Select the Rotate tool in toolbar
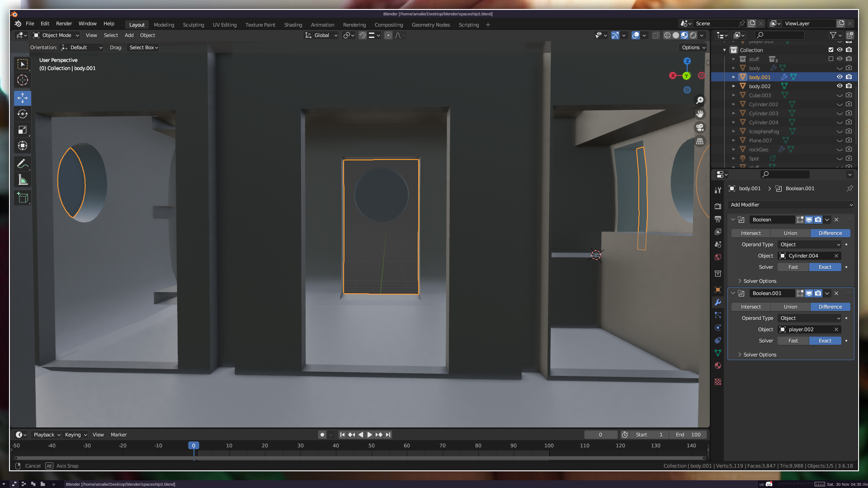This screenshot has width=868, height=488. 23,114
